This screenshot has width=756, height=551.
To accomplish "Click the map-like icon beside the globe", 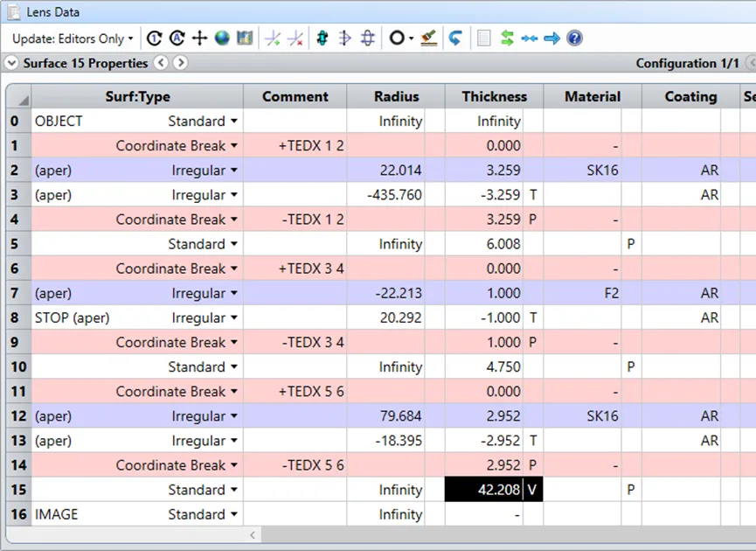I will point(245,38).
